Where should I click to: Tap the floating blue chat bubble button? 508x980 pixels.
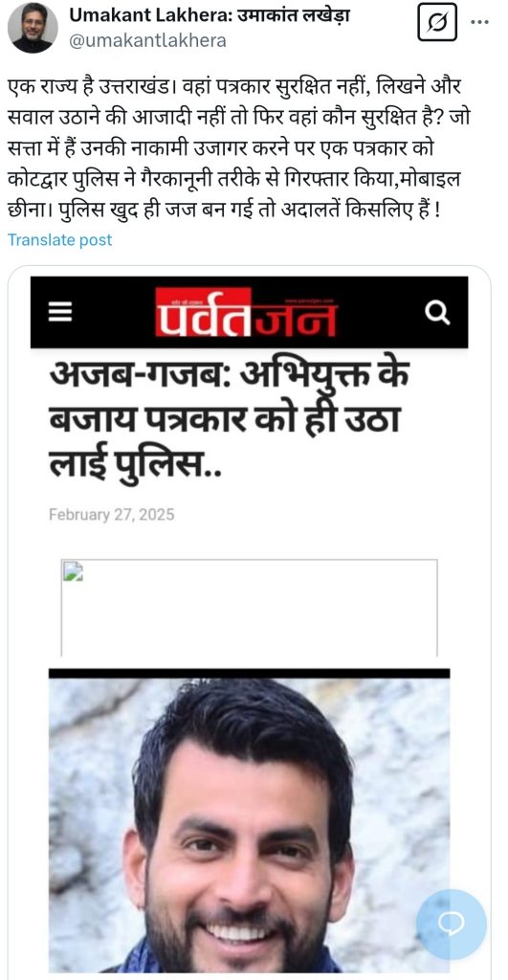[x=452, y=924]
